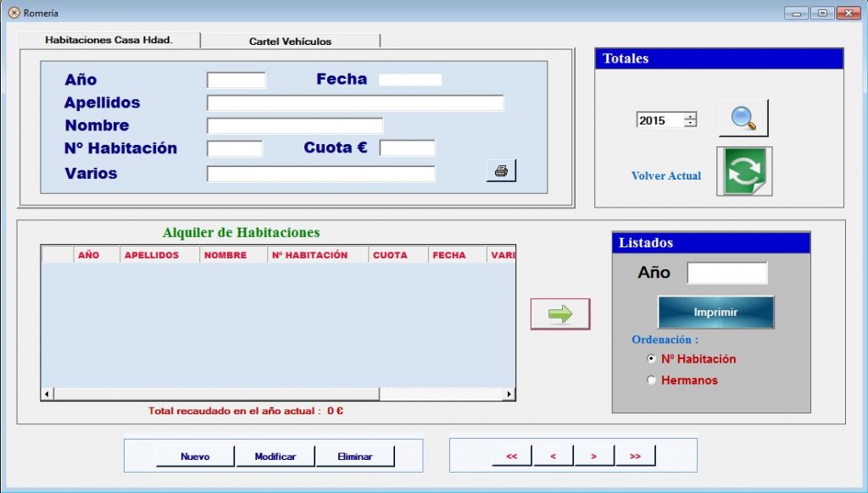This screenshot has width=868, height=493.
Task: Increase the year with spinner up arrow
Action: [690, 116]
